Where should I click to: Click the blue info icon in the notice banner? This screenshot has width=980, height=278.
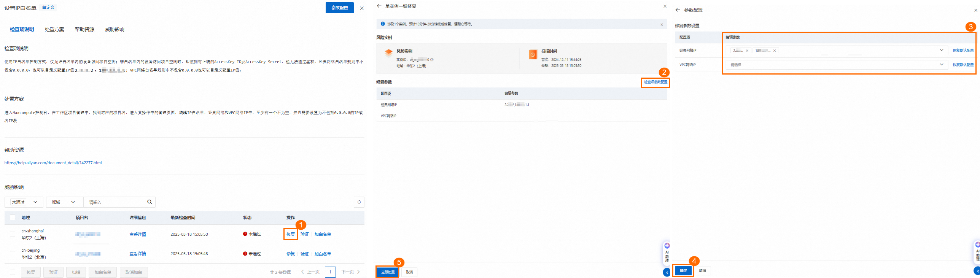coord(383,24)
